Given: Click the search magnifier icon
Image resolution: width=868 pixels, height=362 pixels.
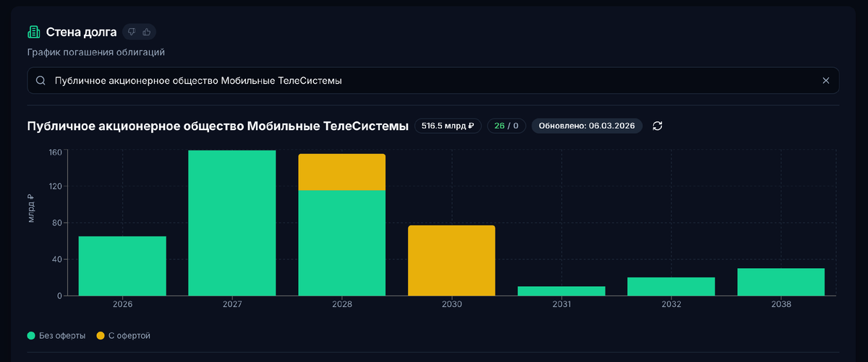Looking at the screenshot, I should (x=41, y=81).
